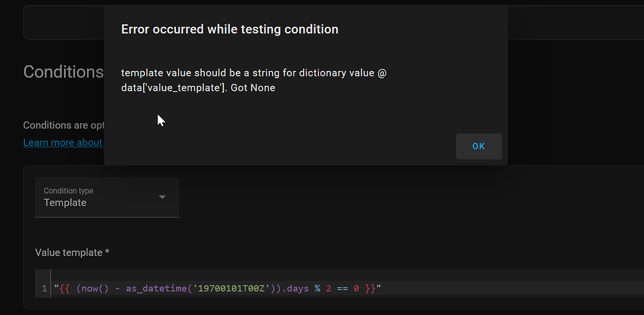The width and height of the screenshot is (644, 315).
Task: Click inside the Value template code editor
Action: 498,289
